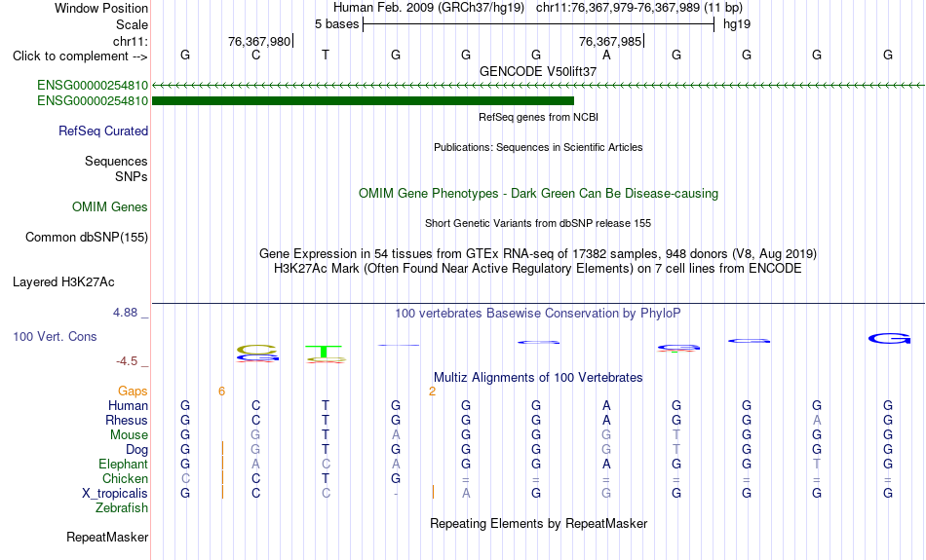The width and height of the screenshot is (926, 560).
Task: Click the 76,367,980 position marker
Action: pos(259,42)
